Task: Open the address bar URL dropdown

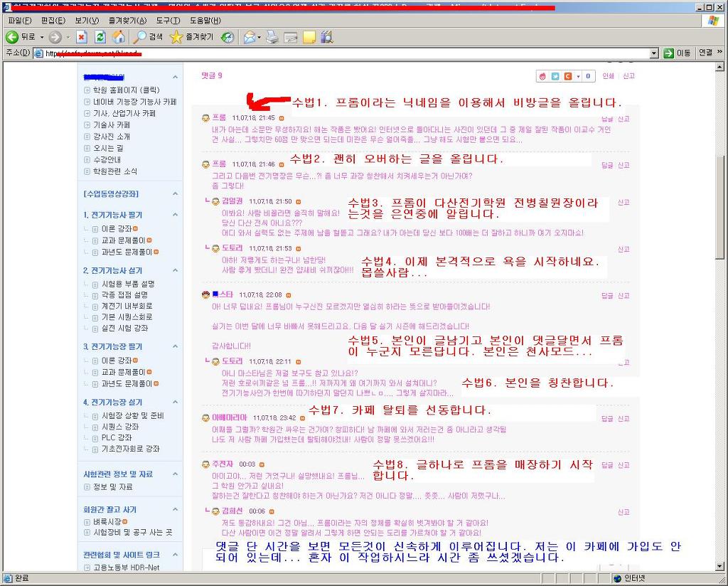Action: point(655,53)
